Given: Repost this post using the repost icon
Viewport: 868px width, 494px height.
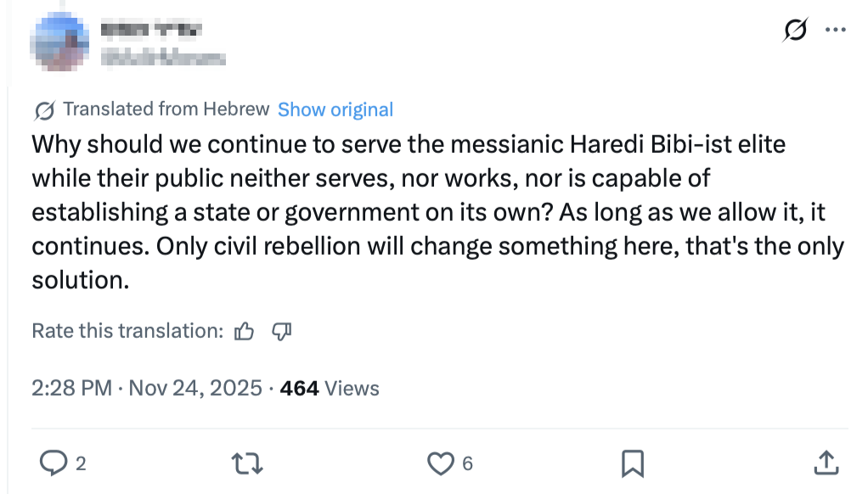Looking at the screenshot, I should point(248,463).
